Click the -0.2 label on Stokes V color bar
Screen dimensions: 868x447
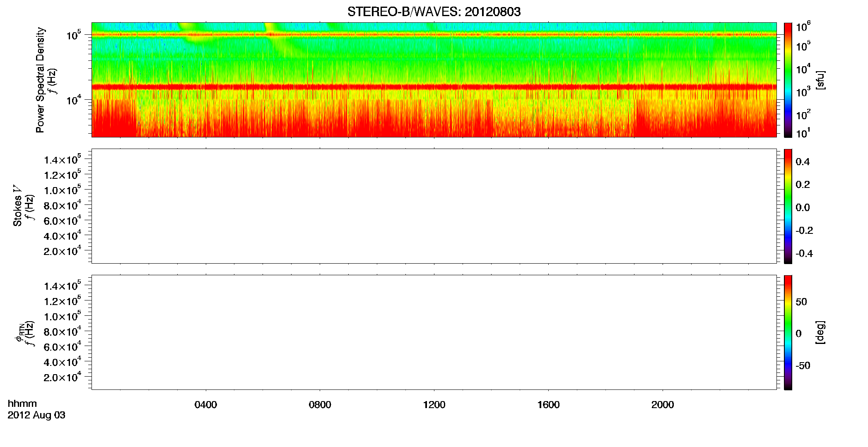coord(804,231)
